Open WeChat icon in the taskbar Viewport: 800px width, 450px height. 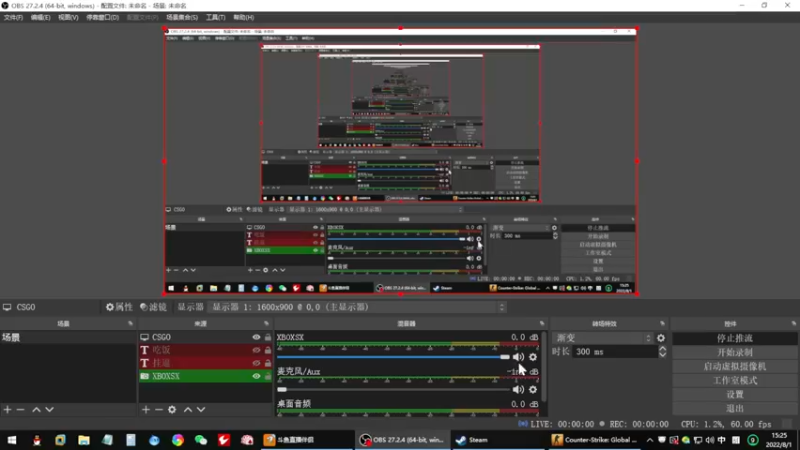(x=201, y=440)
